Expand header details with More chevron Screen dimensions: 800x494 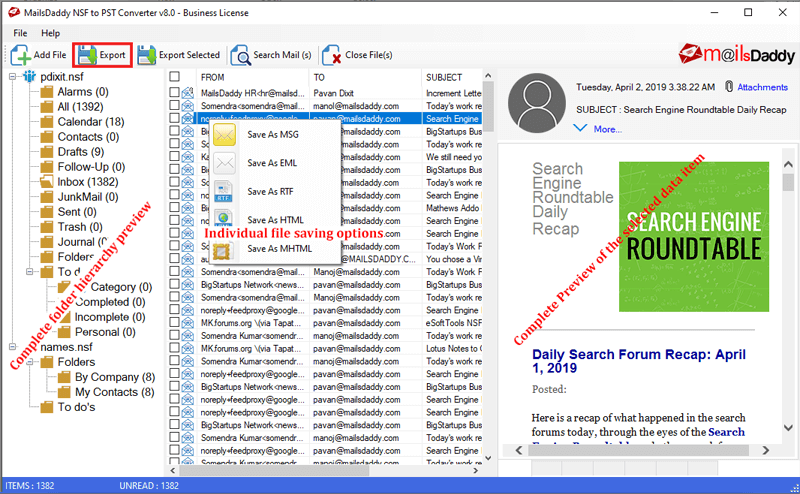(580, 128)
